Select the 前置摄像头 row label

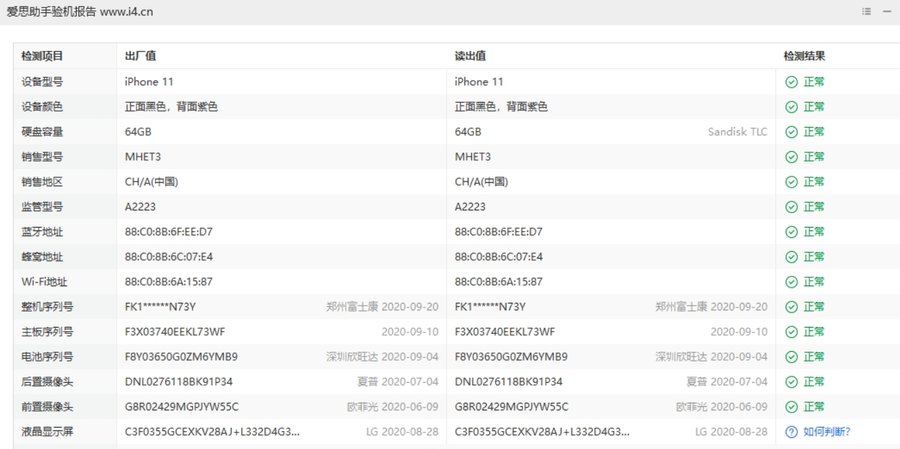coord(48,407)
